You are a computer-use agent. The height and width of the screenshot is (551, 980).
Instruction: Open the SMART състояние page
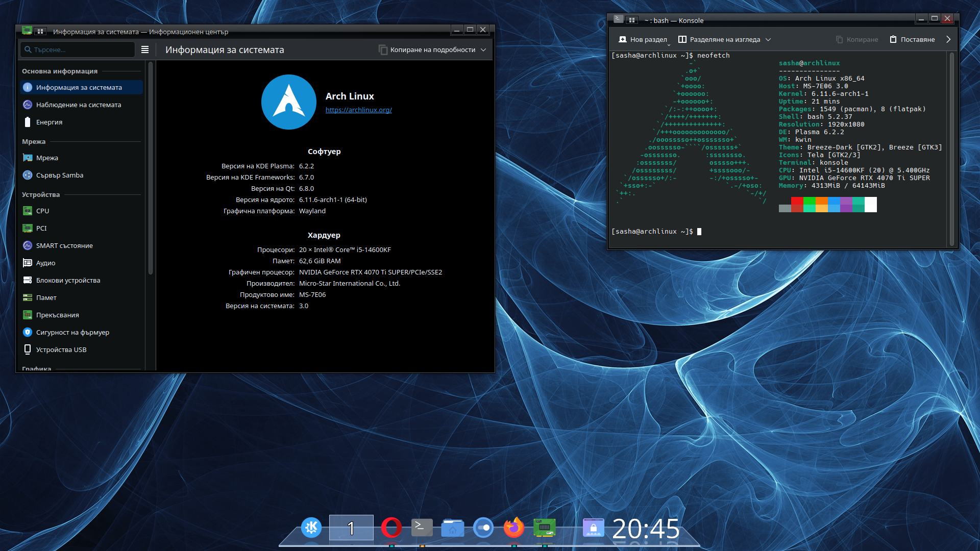[x=82, y=245]
